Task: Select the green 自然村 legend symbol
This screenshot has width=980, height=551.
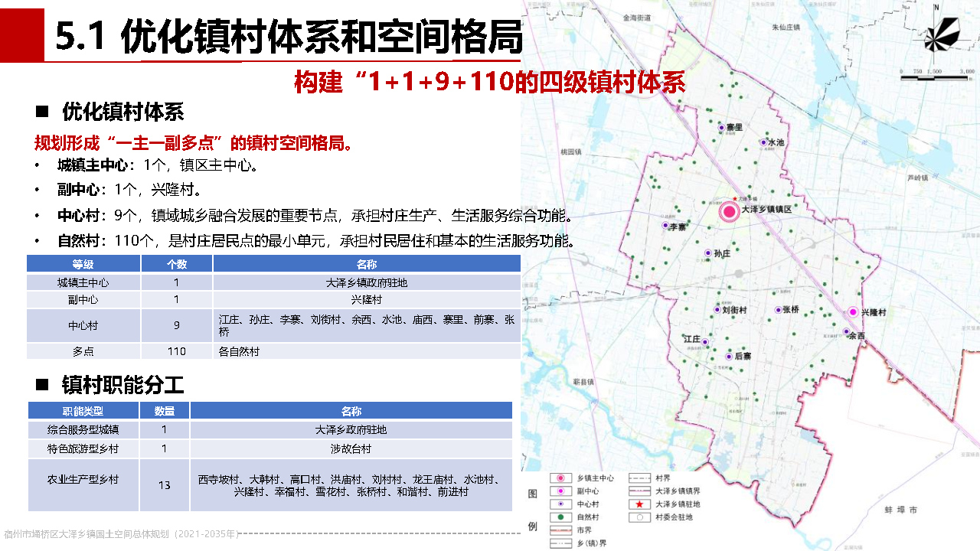Action: 560,517
